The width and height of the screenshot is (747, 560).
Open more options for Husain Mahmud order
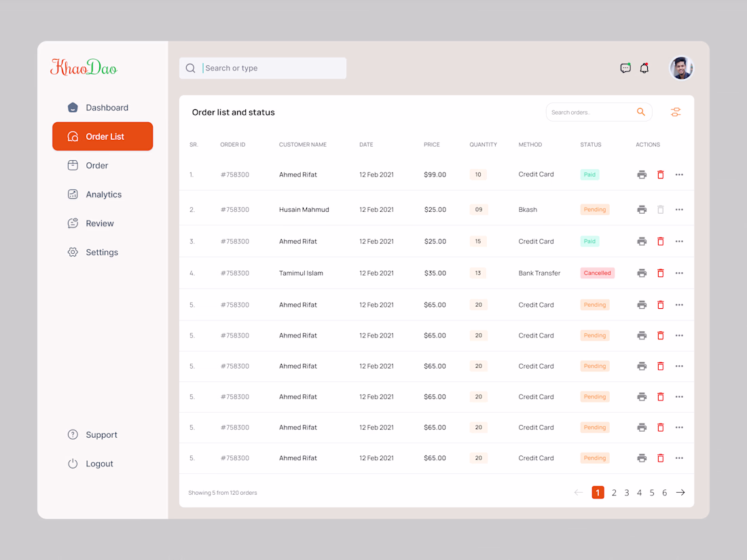679,210
